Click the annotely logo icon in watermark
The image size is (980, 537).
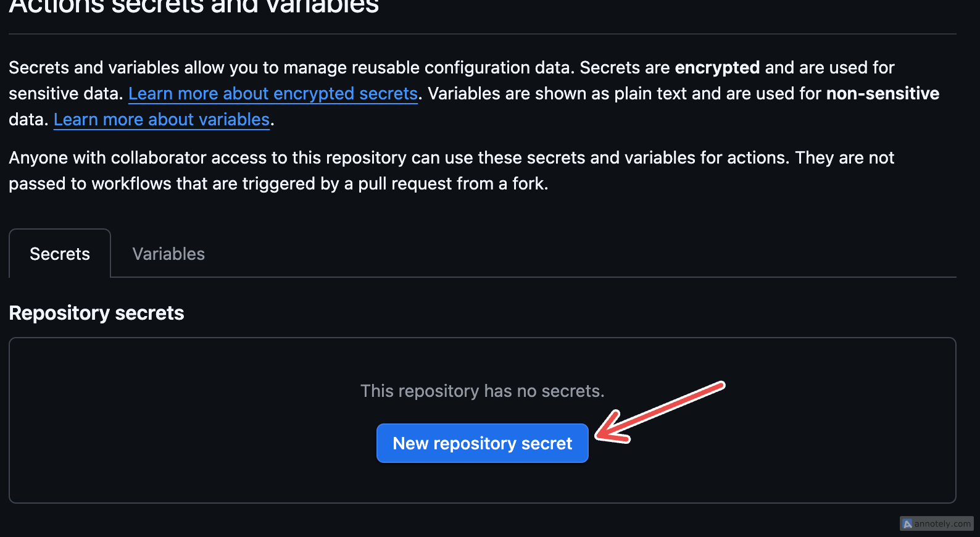907,524
